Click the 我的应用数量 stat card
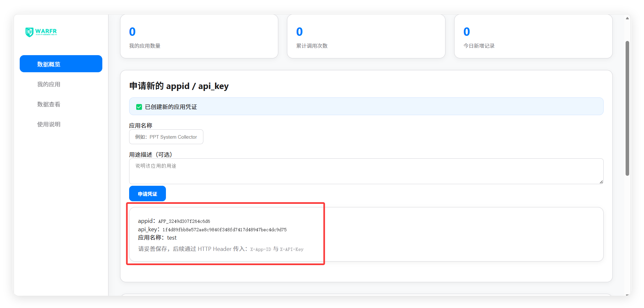 pyautogui.click(x=199, y=36)
